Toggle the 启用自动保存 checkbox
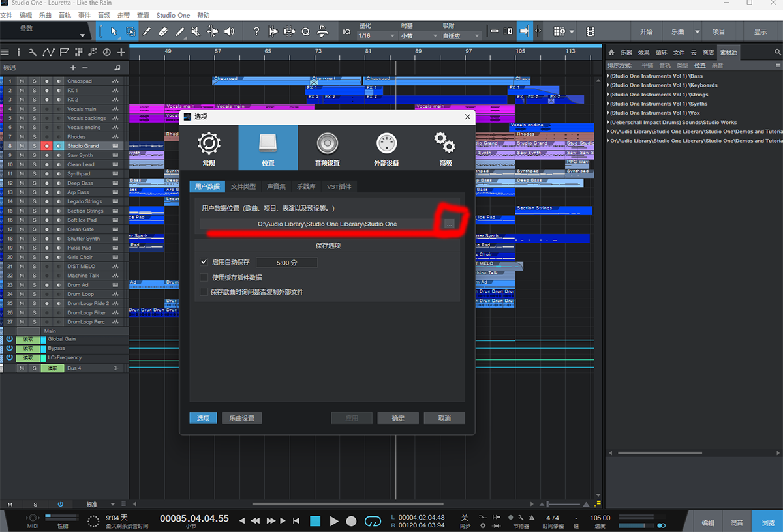The width and height of the screenshot is (783, 532). pyautogui.click(x=204, y=262)
